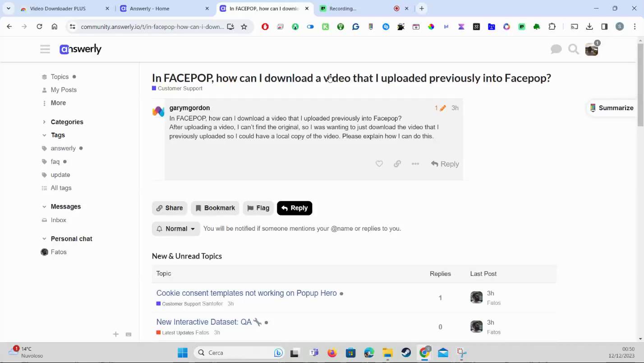The height and width of the screenshot is (363, 644).
Task: Open Chrome tab search dropdown arrow
Action: tap(8, 8)
